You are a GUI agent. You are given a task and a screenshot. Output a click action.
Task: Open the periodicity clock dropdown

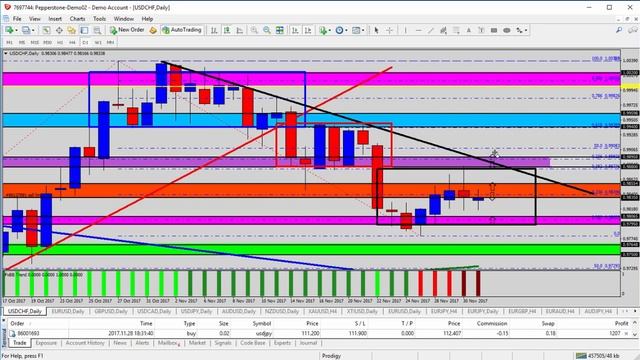tap(341, 30)
